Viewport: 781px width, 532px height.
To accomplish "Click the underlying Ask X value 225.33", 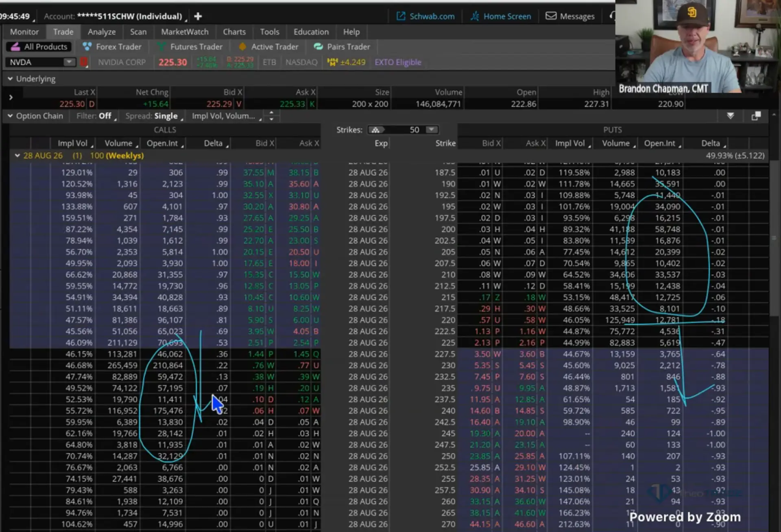I will click(x=292, y=104).
